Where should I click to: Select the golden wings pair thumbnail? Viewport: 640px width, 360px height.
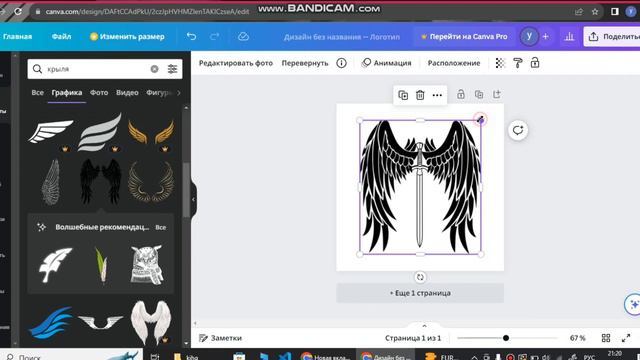click(151, 132)
